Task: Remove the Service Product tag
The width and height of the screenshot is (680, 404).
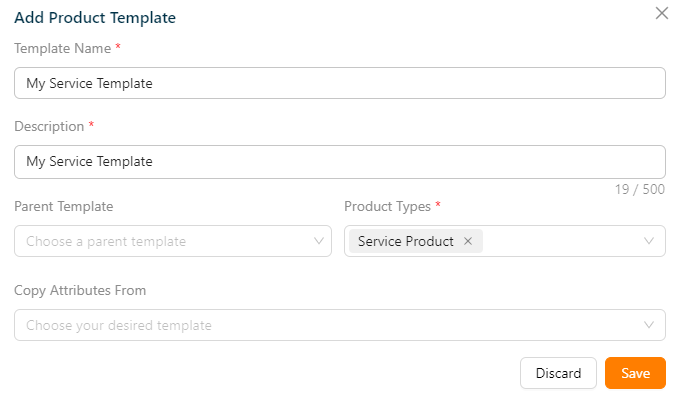Action: tap(468, 241)
